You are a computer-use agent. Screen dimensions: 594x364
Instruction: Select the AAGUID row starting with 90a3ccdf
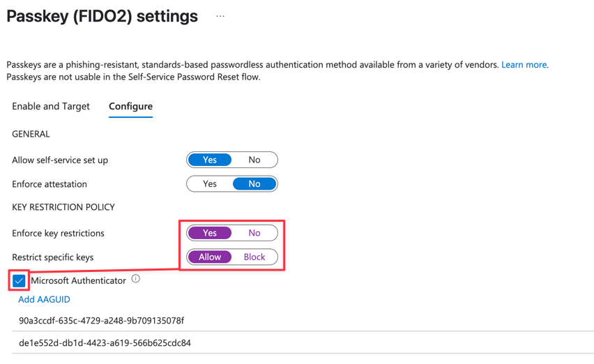coord(303,321)
